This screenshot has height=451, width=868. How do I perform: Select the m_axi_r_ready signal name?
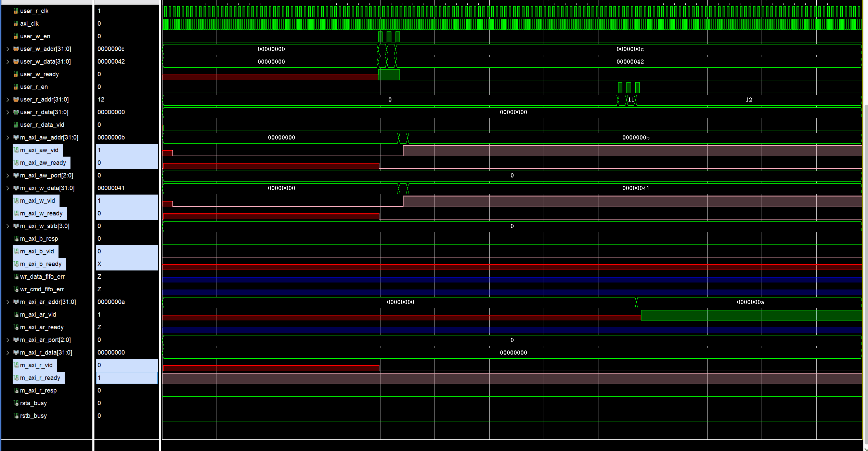pos(40,378)
